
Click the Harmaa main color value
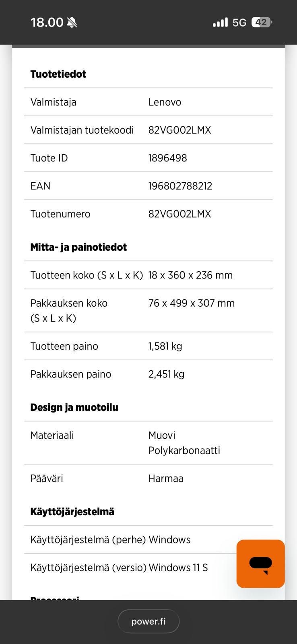[x=166, y=479]
